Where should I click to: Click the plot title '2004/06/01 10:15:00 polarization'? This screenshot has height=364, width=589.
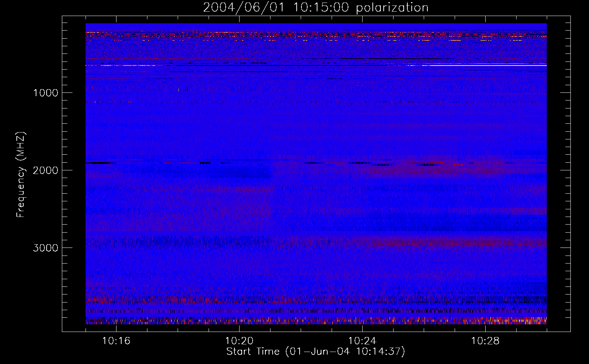click(316, 8)
